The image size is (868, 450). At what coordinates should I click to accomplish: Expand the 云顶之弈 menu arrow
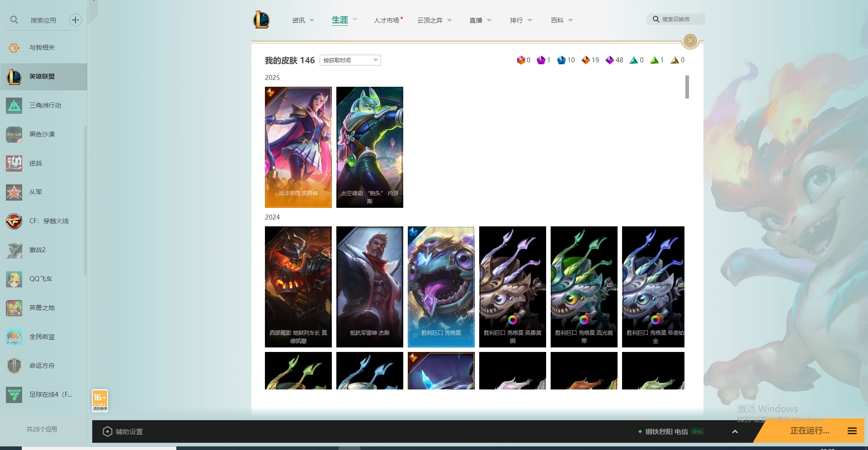click(x=449, y=20)
